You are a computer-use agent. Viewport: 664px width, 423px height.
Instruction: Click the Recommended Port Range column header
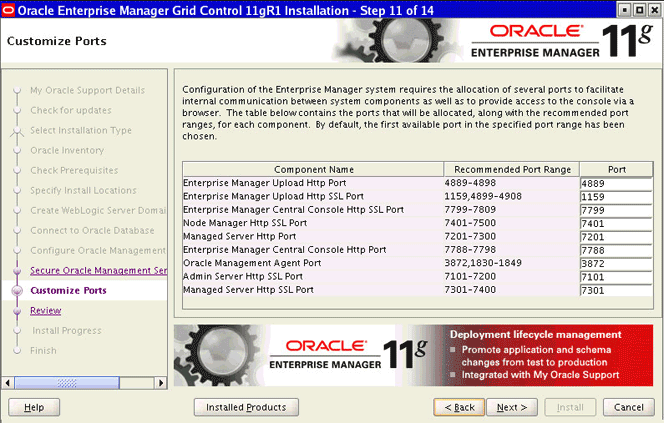point(512,169)
